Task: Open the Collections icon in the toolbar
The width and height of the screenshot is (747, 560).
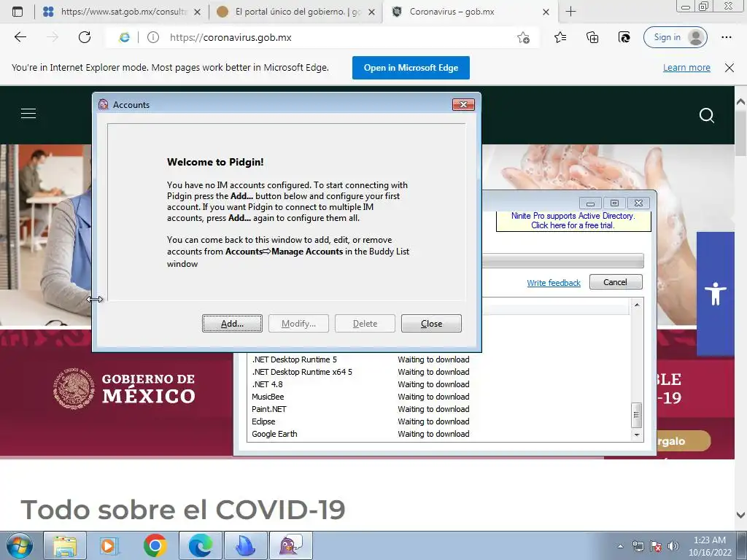Action: [x=592, y=37]
